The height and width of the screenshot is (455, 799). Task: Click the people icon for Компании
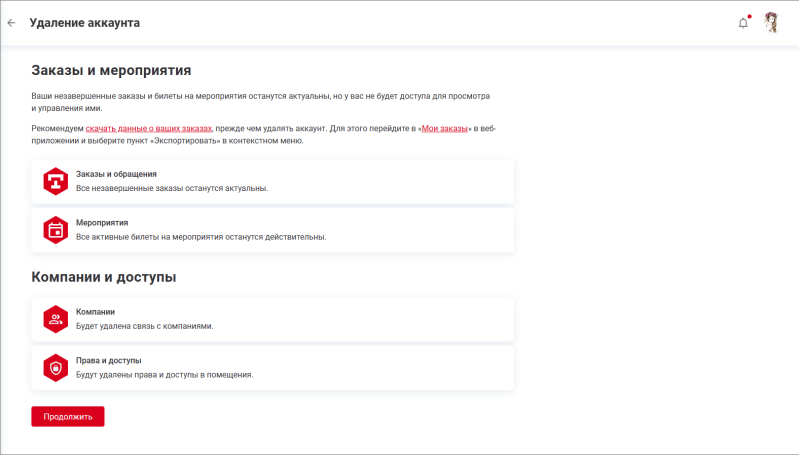click(55, 319)
